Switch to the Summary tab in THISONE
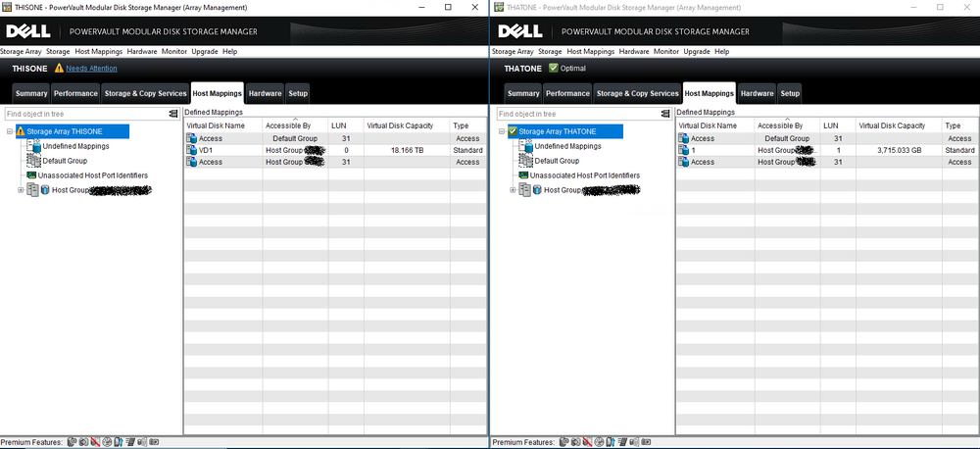Viewport: 980px width, 449px height. (31, 93)
